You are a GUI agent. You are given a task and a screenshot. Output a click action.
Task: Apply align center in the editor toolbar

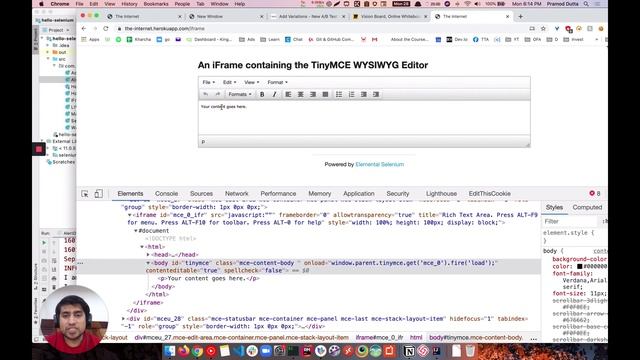click(x=300, y=94)
